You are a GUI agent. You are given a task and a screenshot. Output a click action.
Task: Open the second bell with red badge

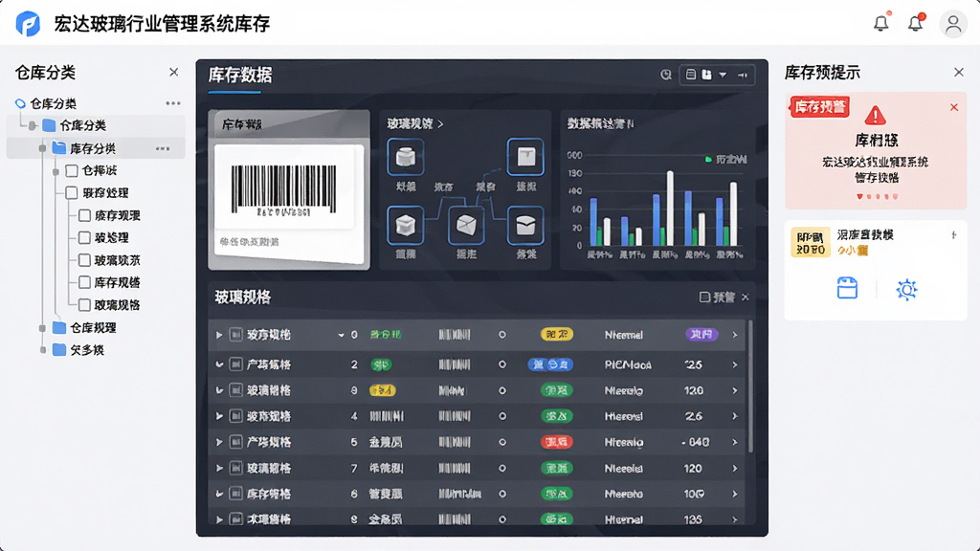point(916,23)
